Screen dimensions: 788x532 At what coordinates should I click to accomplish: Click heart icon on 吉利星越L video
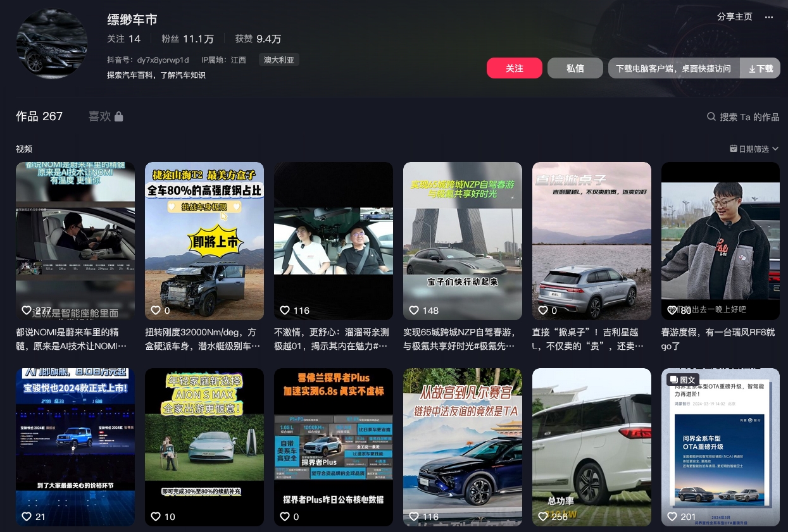[543, 310]
